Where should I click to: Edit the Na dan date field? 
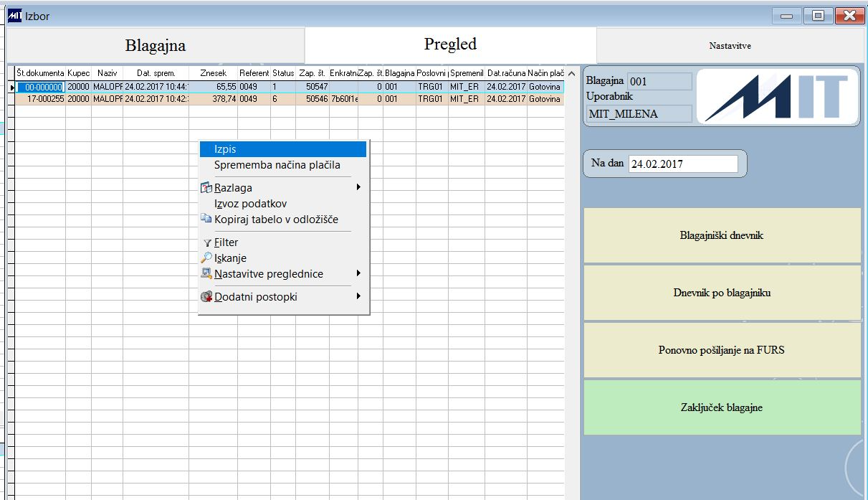tap(683, 164)
